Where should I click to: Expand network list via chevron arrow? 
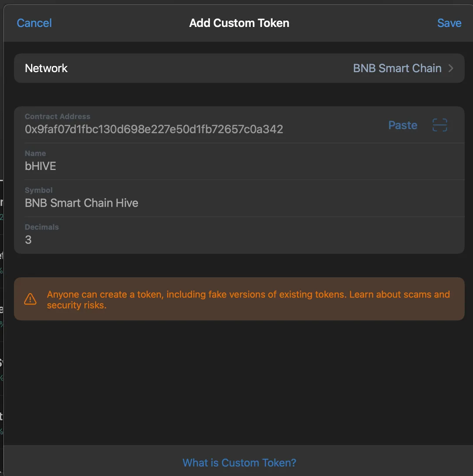[x=451, y=68]
